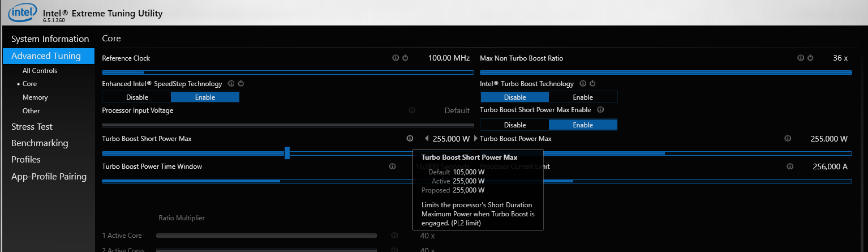Click the Core section heading

pyautogui.click(x=111, y=39)
